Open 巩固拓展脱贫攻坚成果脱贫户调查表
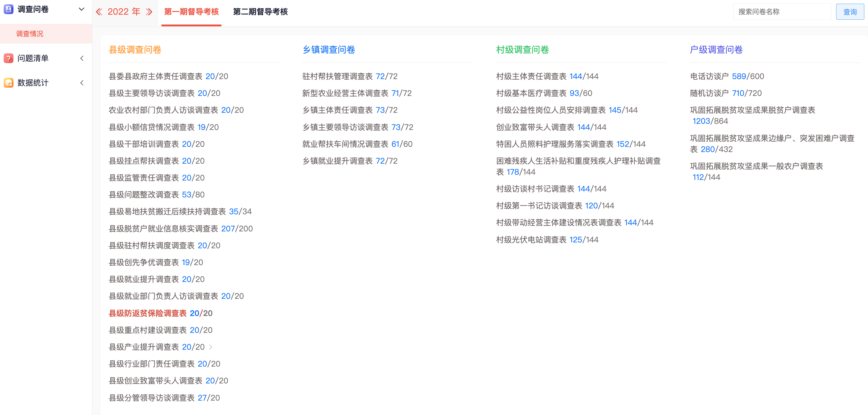The height and width of the screenshot is (415, 868). point(753,110)
